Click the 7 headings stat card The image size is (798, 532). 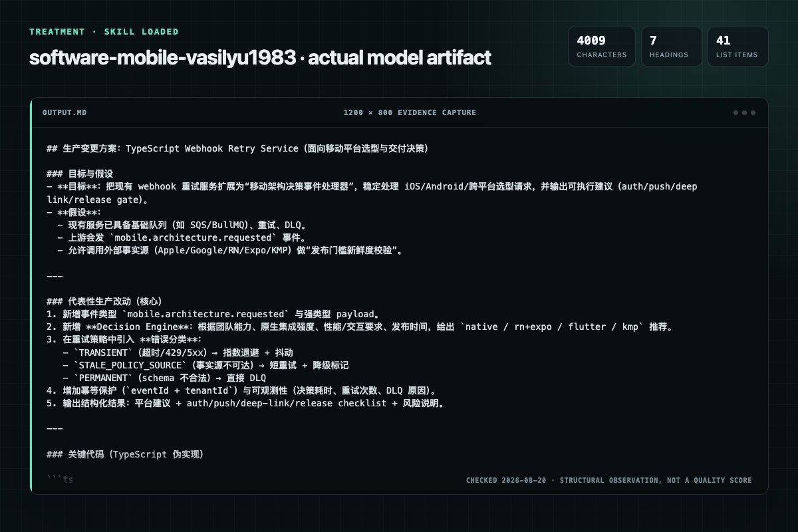[x=672, y=47]
